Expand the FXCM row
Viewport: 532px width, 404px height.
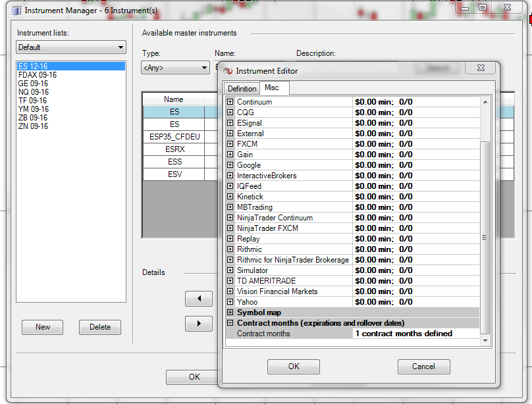[x=230, y=143]
